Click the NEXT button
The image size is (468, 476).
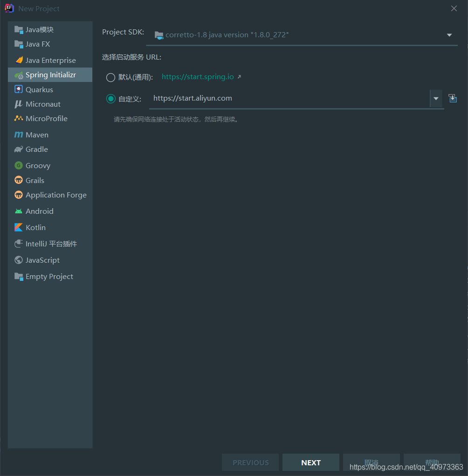click(310, 462)
